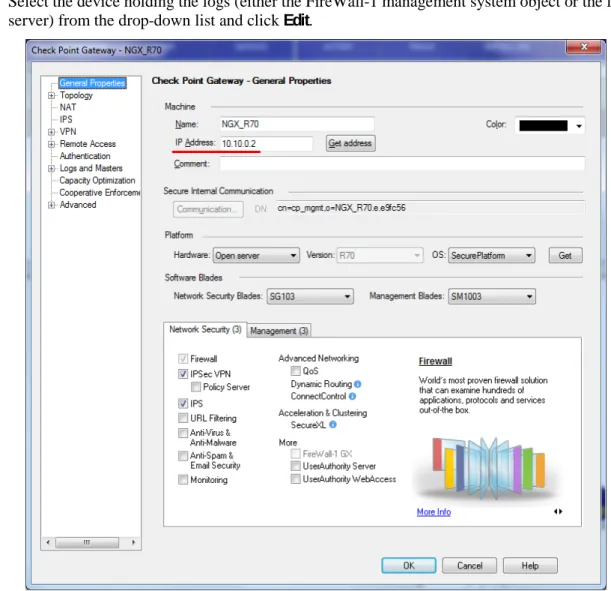Click tree scrollbar right arrow
This screenshot has height=591, width=611.
click(x=133, y=542)
